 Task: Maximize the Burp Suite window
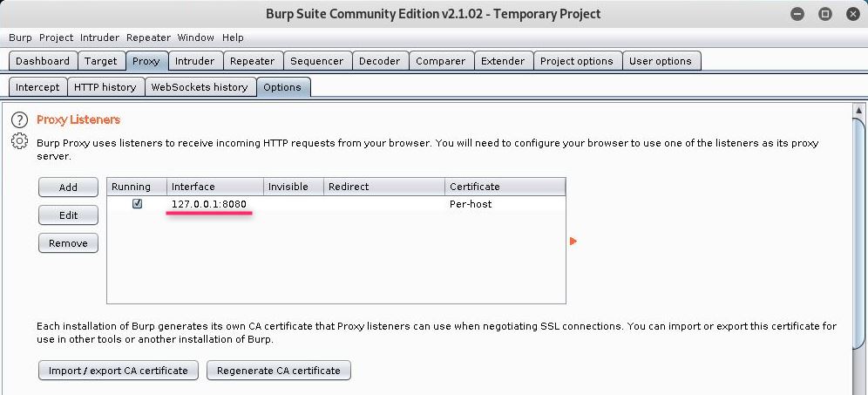point(824,15)
